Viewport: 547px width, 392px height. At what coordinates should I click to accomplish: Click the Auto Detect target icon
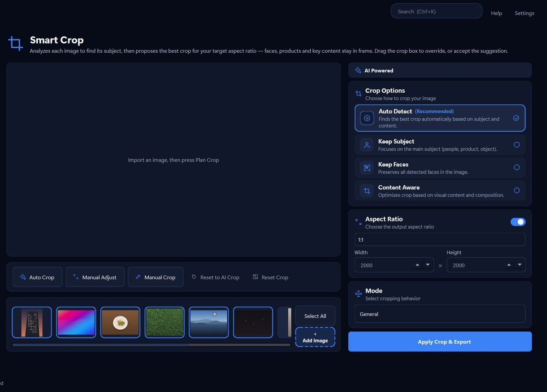coord(367,118)
